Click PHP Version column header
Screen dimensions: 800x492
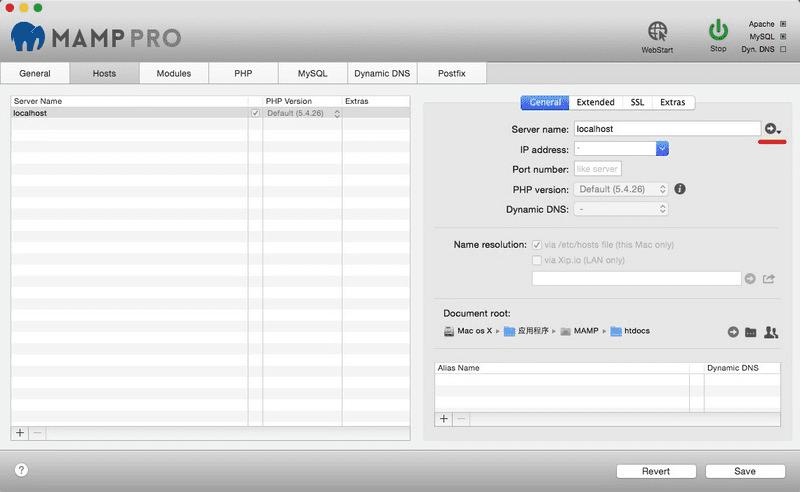pos(302,101)
